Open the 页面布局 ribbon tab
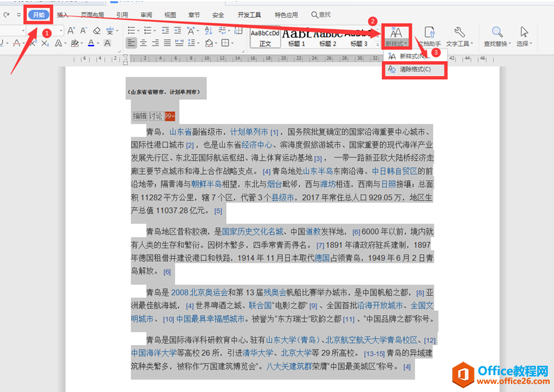This screenshot has width=554, height=392. click(x=92, y=15)
